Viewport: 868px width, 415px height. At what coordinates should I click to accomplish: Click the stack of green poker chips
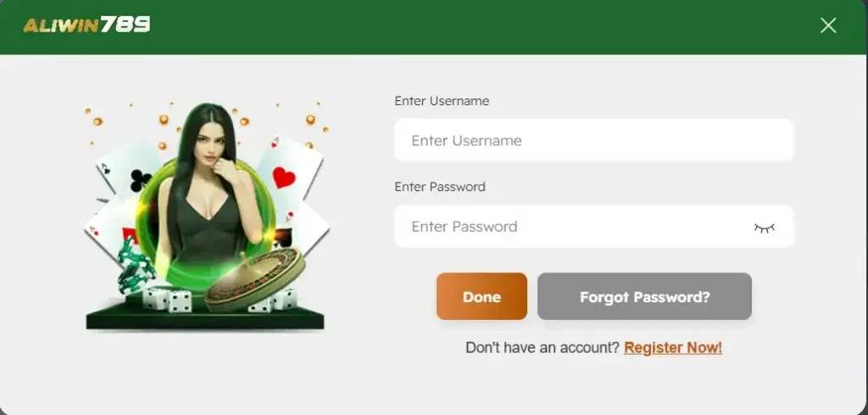135,267
